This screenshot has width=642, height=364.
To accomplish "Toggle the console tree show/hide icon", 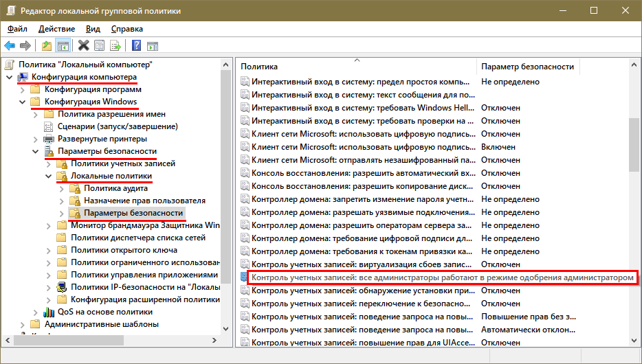I will (x=63, y=46).
